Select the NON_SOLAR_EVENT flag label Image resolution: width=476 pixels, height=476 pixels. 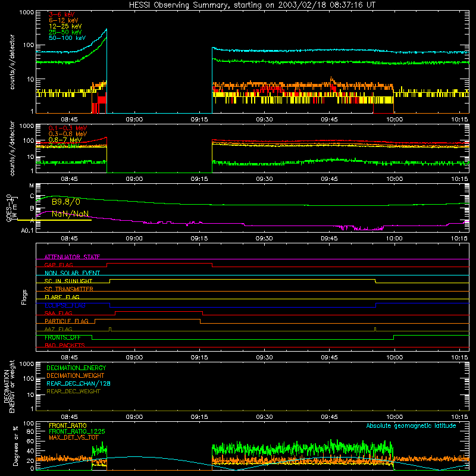tap(72, 273)
